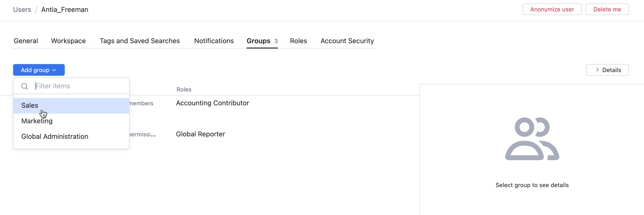Click the Accounting Contributor role
The width and height of the screenshot is (644, 215).
(212, 103)
